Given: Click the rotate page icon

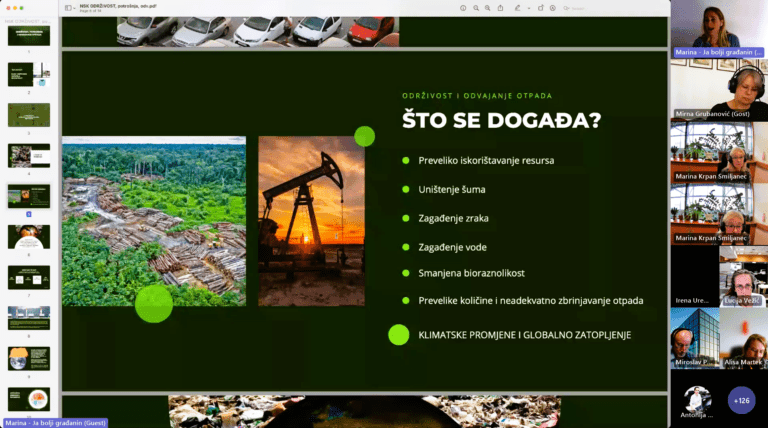Looking at the screenshot, I should point(541,8).
